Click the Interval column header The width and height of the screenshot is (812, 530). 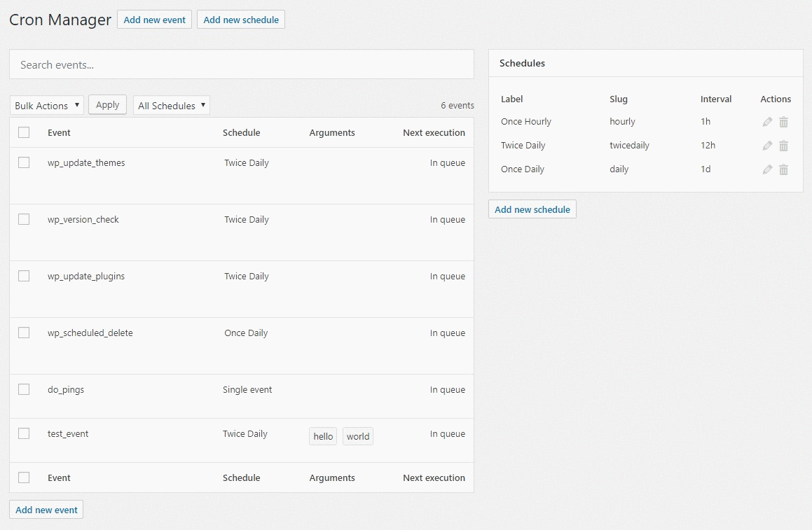[716, 99]
